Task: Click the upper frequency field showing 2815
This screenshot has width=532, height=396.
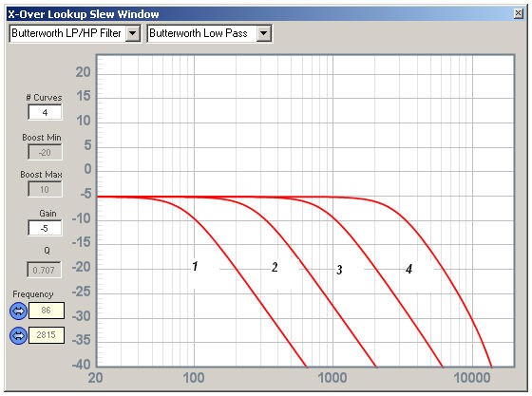Action: tap(47, 335)
